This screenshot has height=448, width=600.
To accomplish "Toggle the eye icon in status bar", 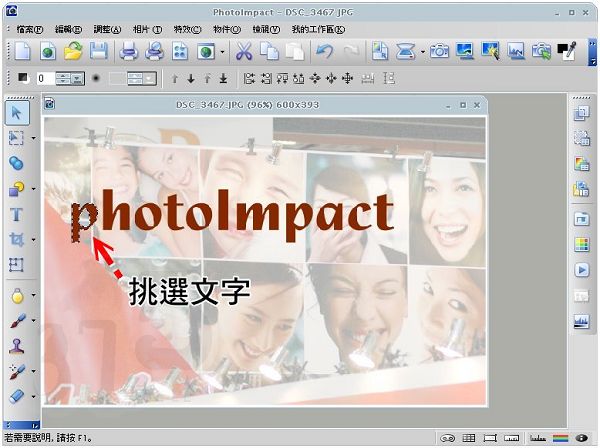I will (x=581, y=438).
